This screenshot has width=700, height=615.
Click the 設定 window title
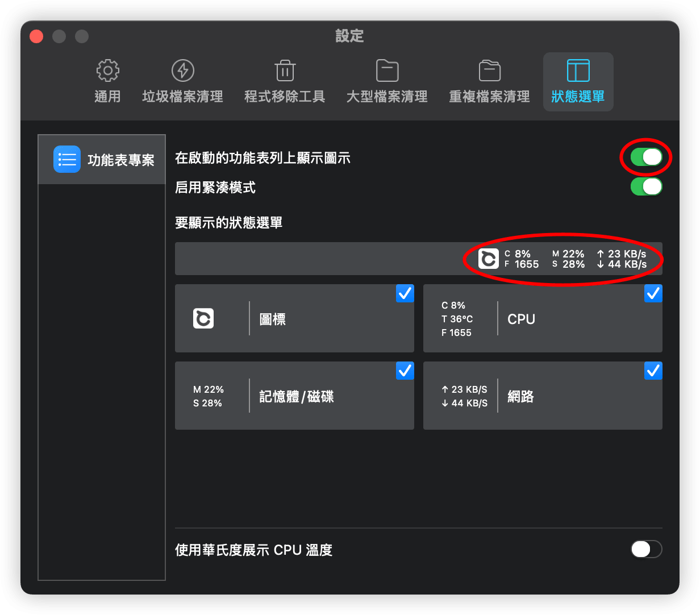point(349,36)
